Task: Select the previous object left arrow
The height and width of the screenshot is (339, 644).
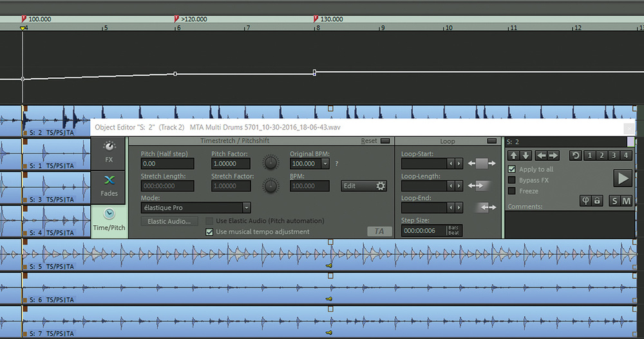Action: (541, 155)
